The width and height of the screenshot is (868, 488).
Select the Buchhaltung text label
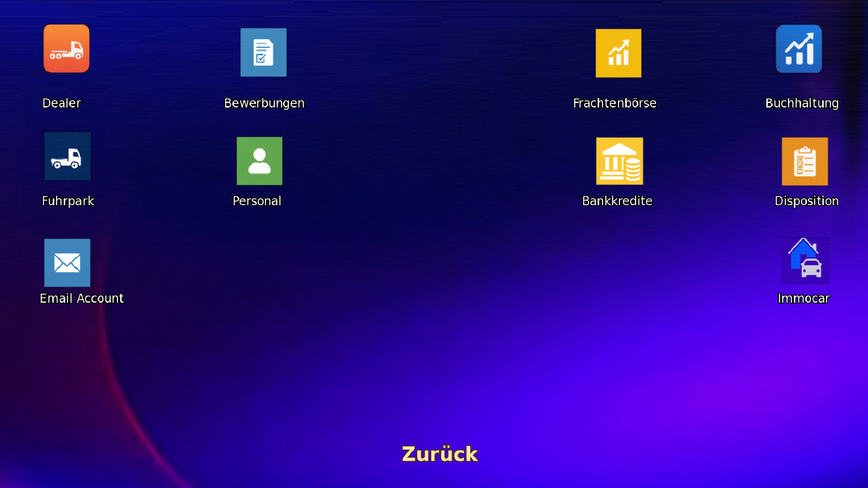(x=802, y=103)
